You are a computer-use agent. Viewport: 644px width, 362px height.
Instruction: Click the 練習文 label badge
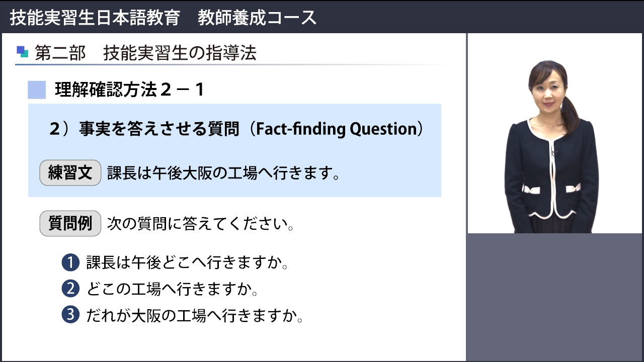point(70,173)
